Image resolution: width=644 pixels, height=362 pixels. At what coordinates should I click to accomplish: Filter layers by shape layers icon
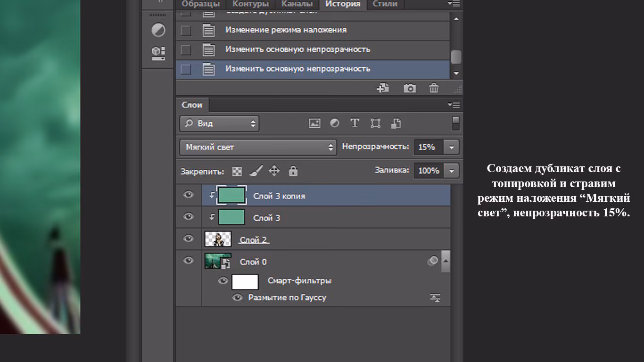[375, 123]
